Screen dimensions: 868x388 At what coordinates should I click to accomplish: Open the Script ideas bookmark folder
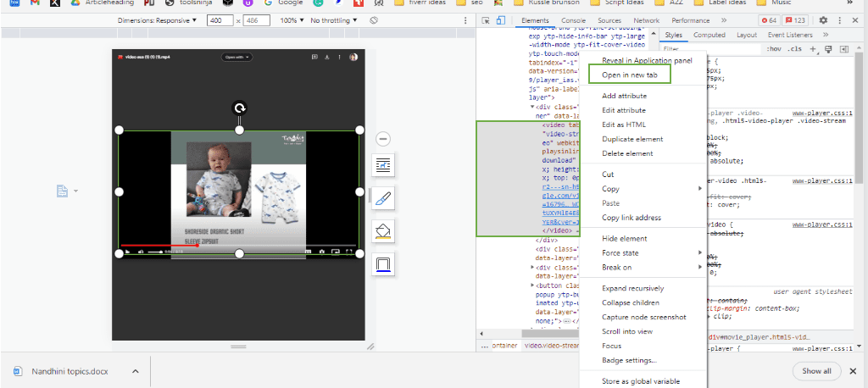[x=617, y=3]
